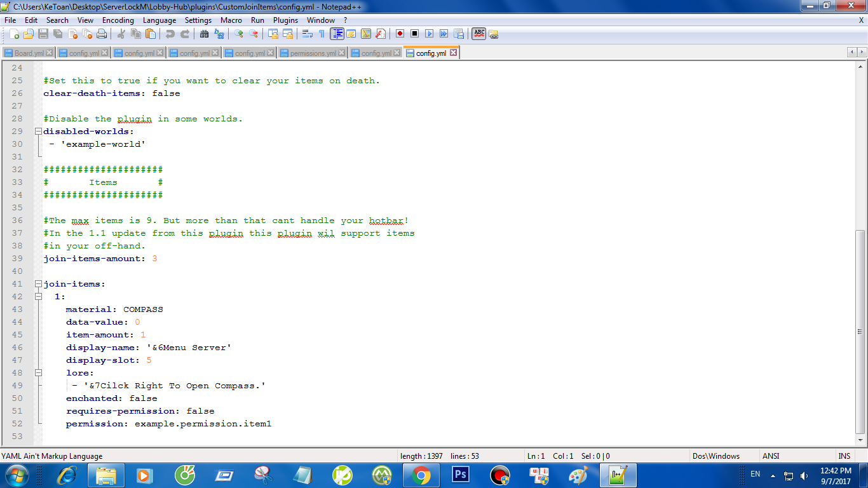Switch to the permissions.yml tab
The height and width of the screenshot is (488, 868).
313,53
